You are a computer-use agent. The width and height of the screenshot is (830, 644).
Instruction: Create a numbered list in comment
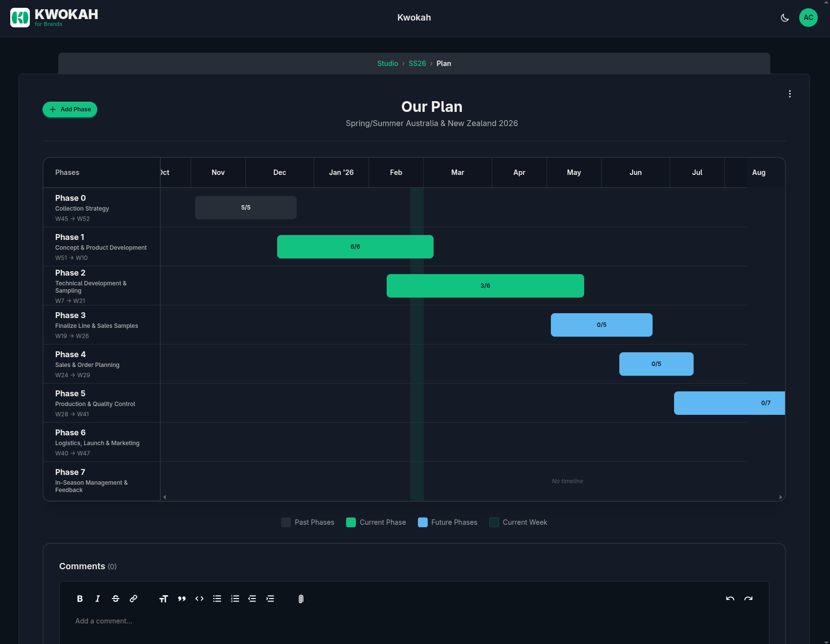coord(235,599)
